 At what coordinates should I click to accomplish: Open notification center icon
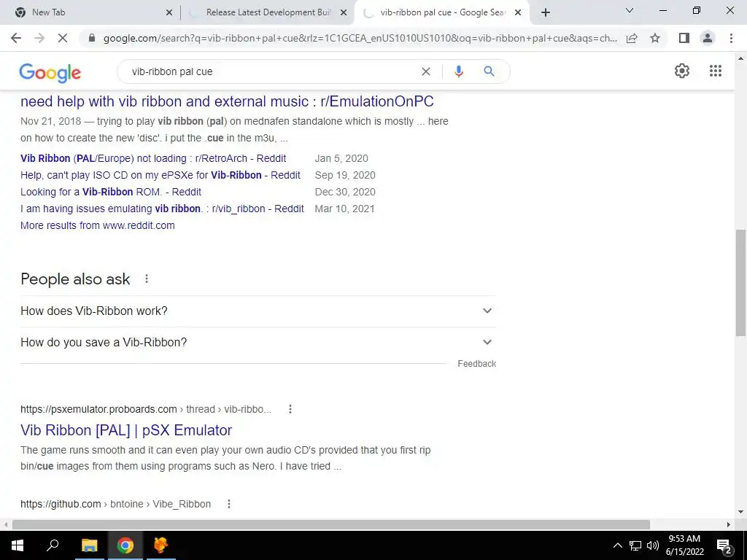click(724, 546)
